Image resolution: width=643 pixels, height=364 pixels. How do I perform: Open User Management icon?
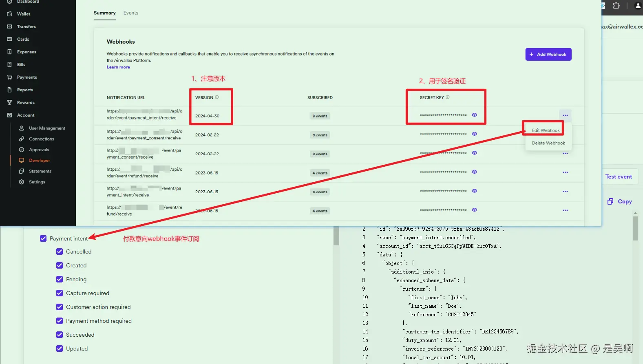pos(22,128)
